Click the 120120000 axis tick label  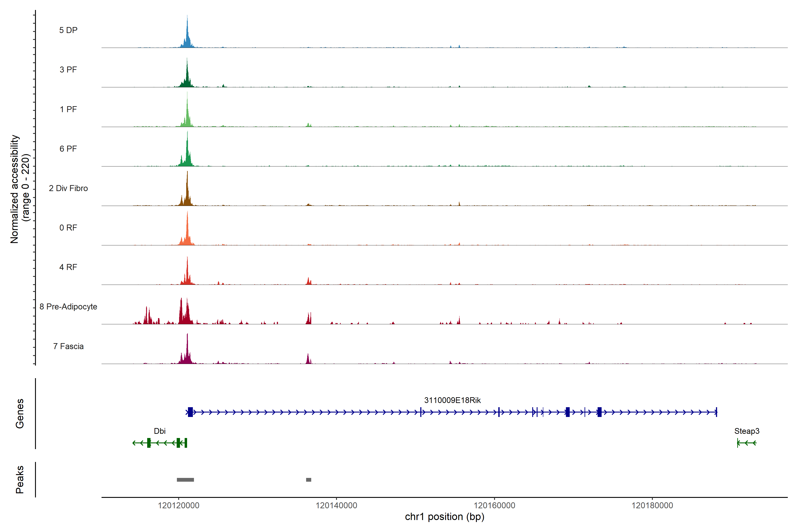(x=178, y=506)
